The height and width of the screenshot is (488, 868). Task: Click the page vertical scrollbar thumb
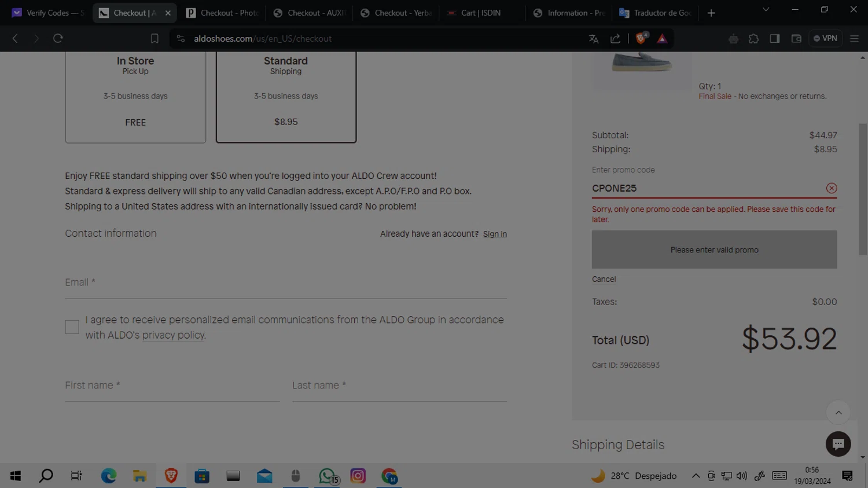[863, 189]
